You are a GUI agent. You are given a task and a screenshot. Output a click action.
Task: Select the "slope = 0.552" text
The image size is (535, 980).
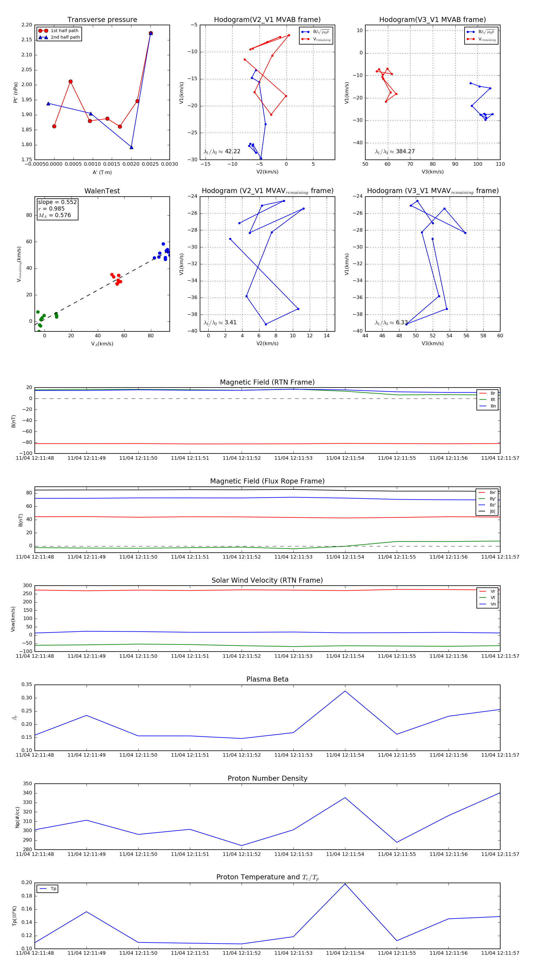(x=57, y=202)
